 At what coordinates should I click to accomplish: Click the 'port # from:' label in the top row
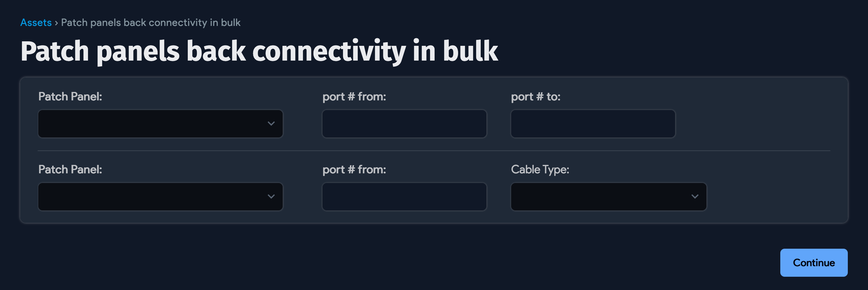[x=354, y=96]
